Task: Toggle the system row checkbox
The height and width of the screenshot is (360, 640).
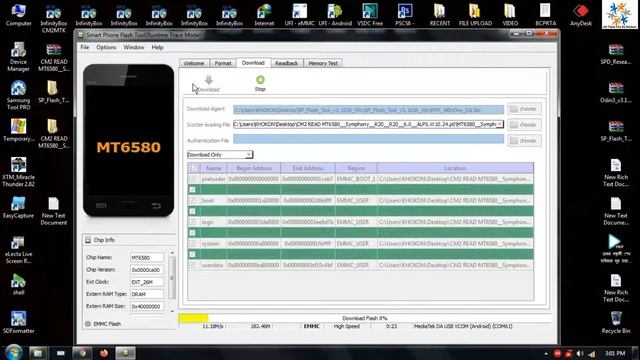Action: (x=193, y=244)
